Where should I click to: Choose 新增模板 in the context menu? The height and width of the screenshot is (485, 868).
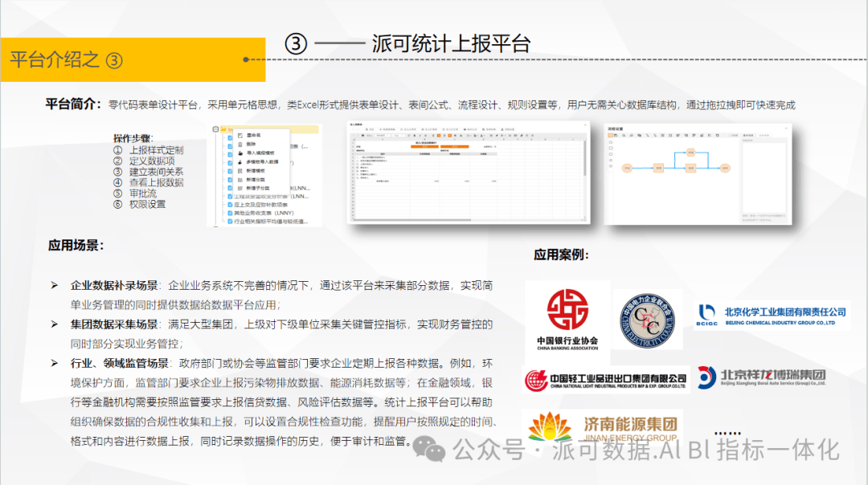(x=256, y=171)
